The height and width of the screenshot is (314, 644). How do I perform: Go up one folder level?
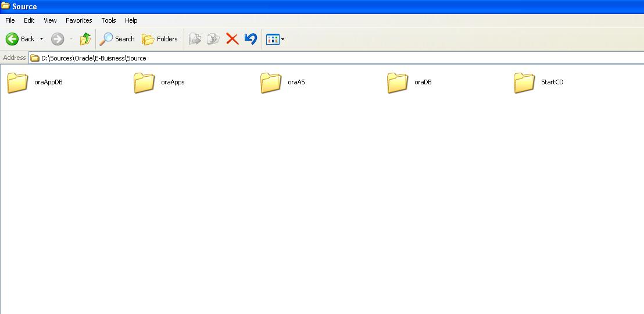pyautogui.click(x=85, y=39)
